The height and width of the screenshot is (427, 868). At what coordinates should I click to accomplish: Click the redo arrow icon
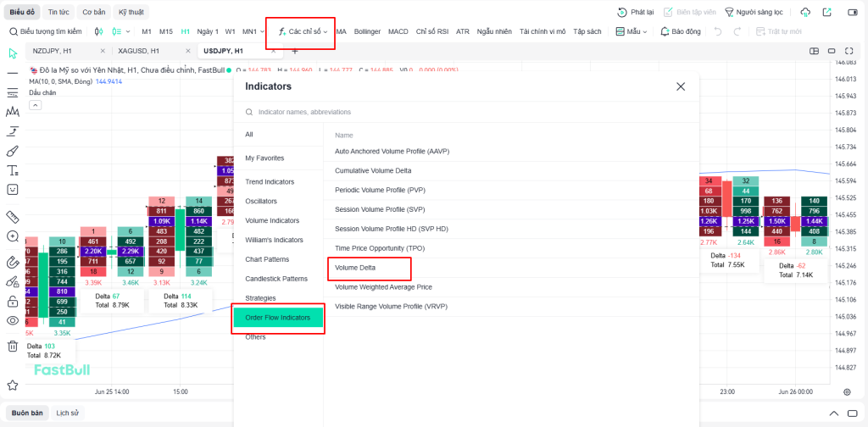[737, 31]
